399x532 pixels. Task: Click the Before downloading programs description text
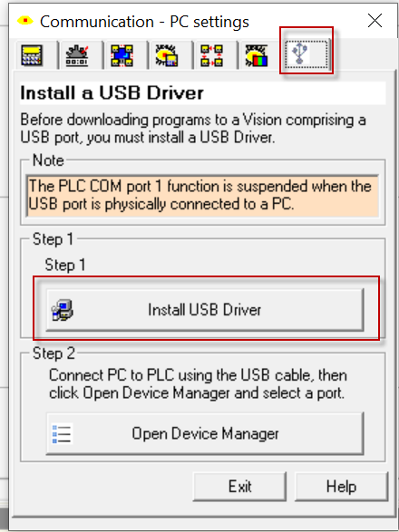[193, 129]
